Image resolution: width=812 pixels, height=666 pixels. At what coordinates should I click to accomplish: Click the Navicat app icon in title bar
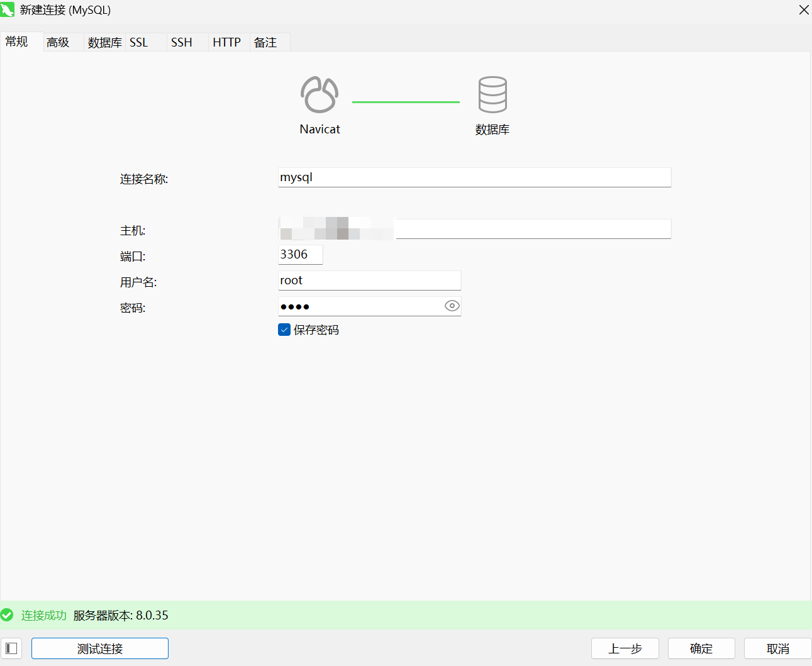point(8,9)
